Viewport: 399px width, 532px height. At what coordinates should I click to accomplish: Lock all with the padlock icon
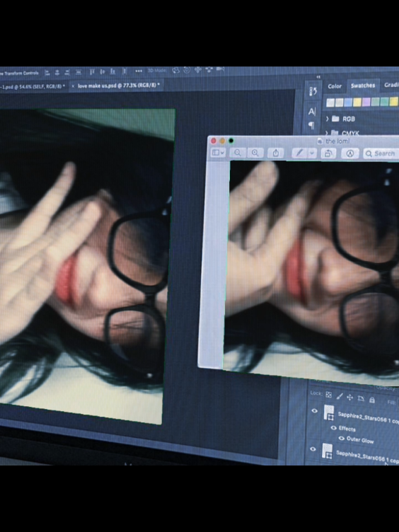[x=372, y=400]
